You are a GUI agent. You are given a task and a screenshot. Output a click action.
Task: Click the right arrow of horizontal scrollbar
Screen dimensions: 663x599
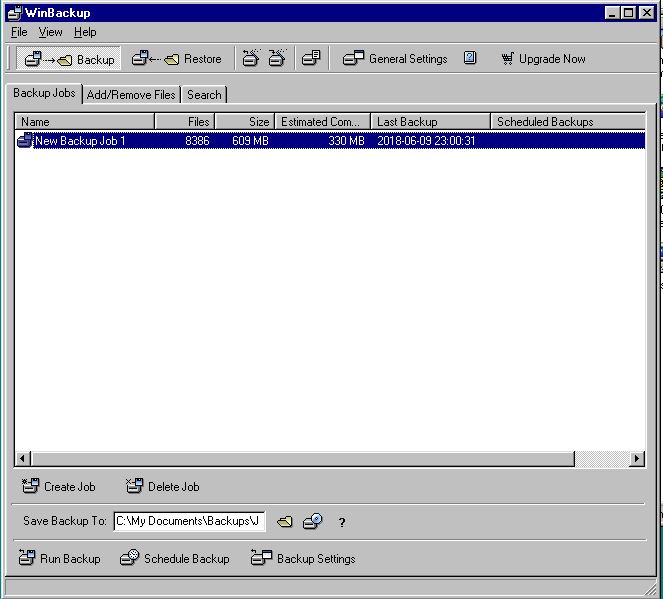(x=637, y=458)
